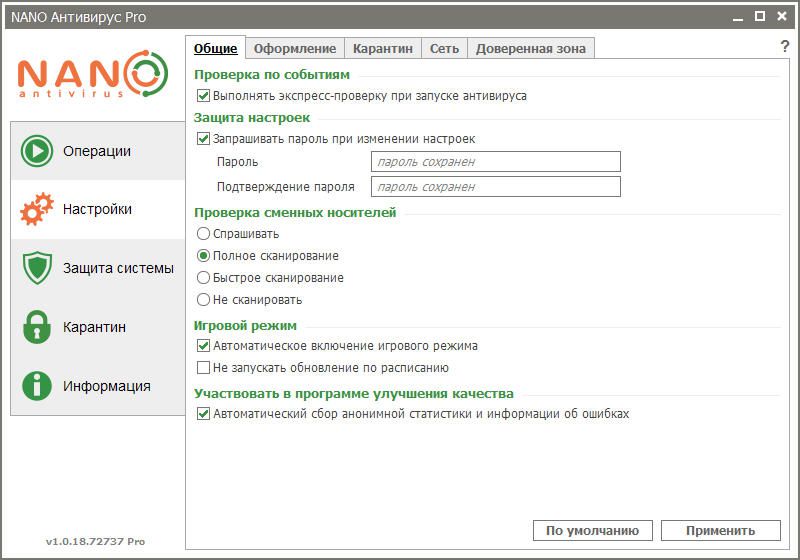
Task: Choose Быстрое сканирование for removable media
Action: coord(204,278)
